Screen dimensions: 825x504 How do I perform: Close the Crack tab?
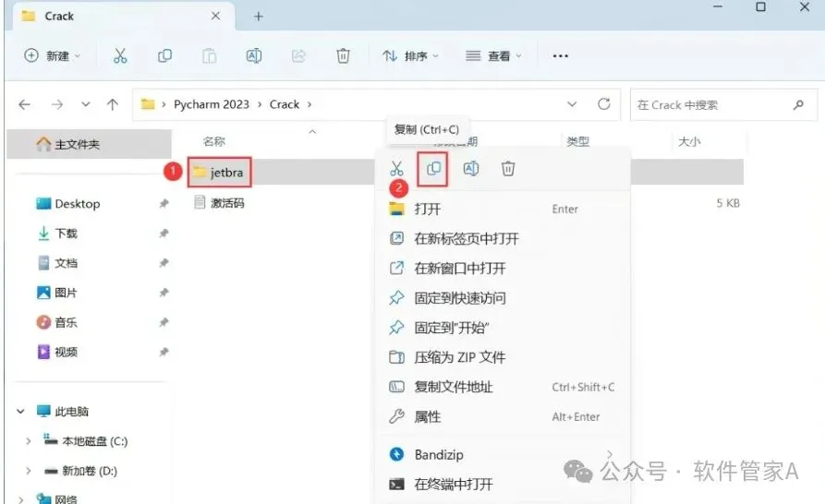pos(216,16)
